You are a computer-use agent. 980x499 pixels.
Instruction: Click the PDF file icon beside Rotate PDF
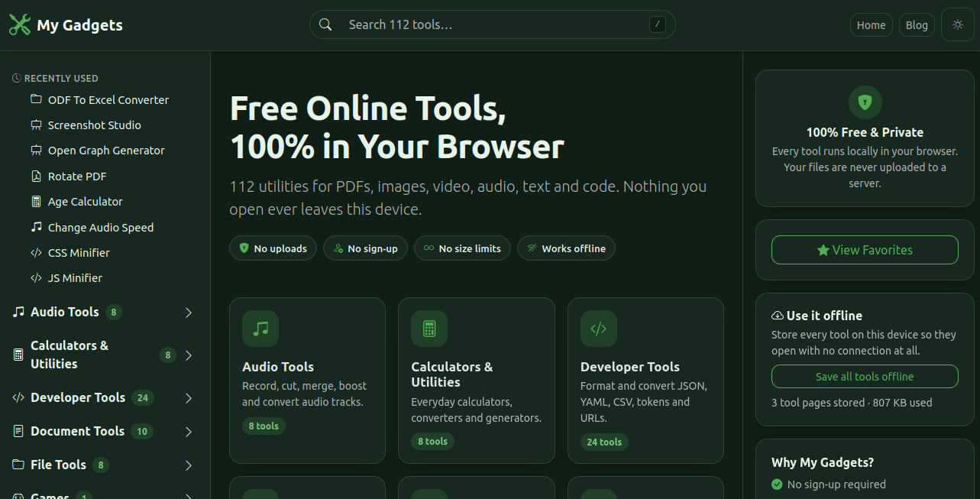pyautogui.click(x=36, y=176)
